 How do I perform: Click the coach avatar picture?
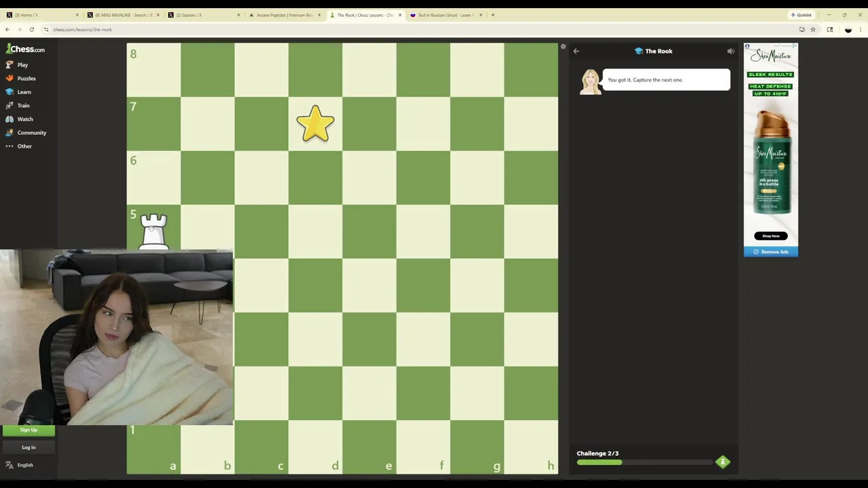coord(590,82)
